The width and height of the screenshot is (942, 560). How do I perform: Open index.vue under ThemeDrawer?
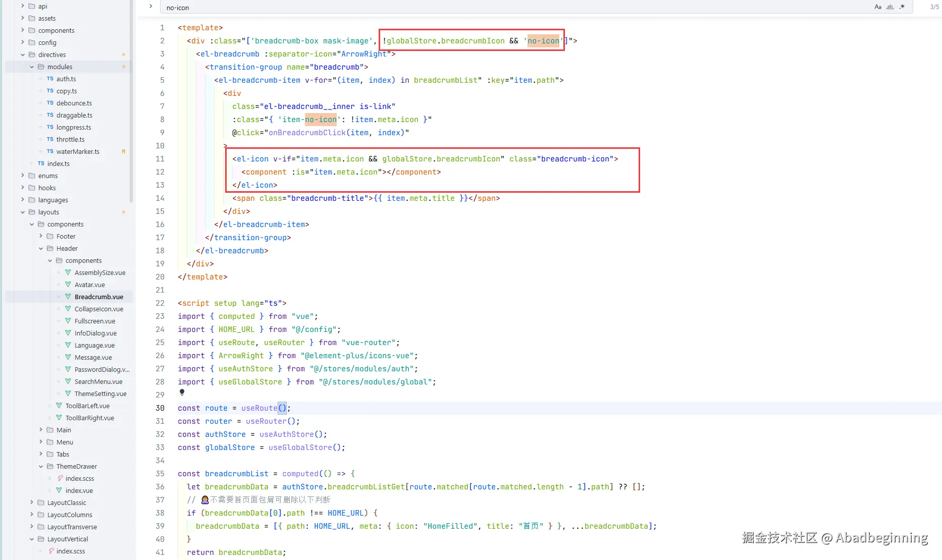click(x=79, y=490)
